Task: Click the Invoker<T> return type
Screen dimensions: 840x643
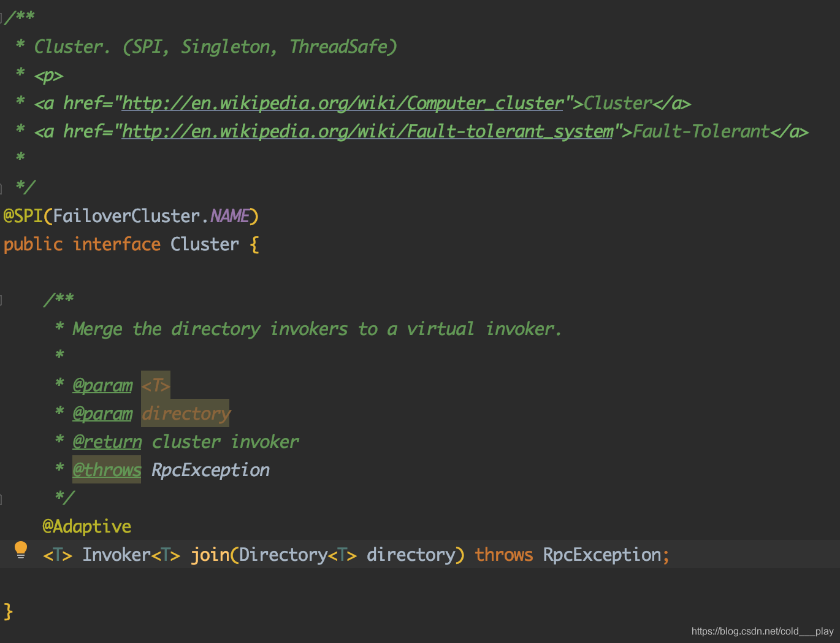Action: click(131, 555)
